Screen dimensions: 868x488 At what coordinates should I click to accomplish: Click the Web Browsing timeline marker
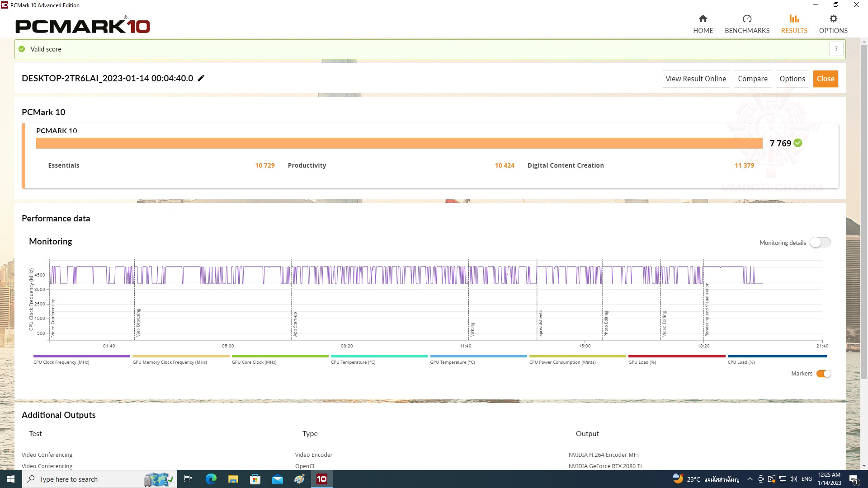click(x=138, y=323)
